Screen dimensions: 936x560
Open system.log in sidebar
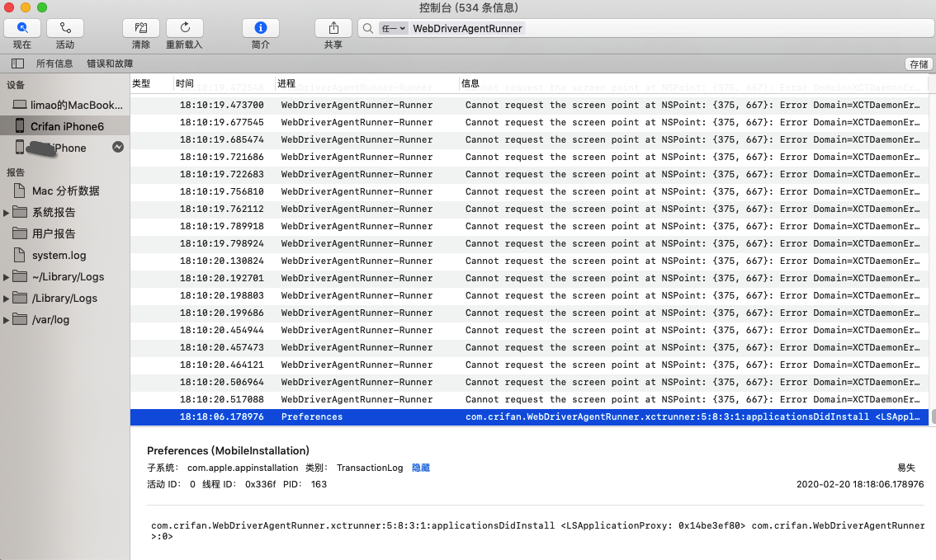point(64,255)
